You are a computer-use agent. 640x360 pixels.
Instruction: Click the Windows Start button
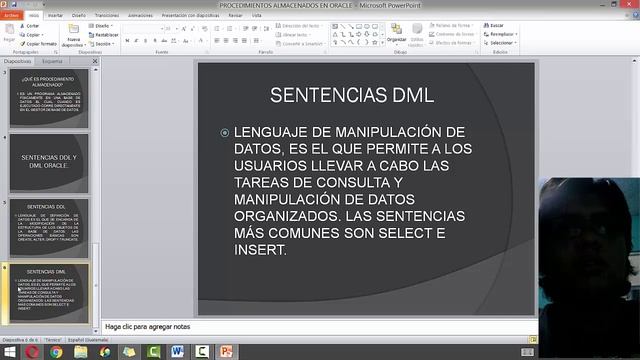coord(9,352)
